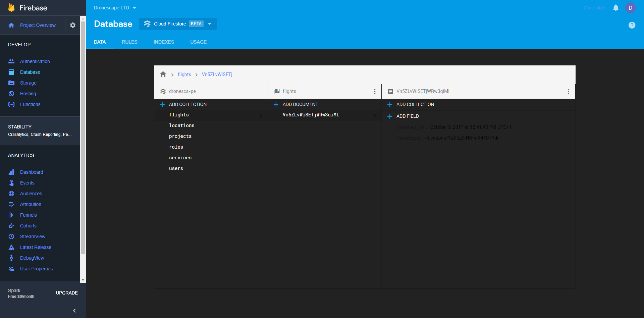The image size is (644, 318).
Task: Open Project Overview link
Action: (38, 25)
